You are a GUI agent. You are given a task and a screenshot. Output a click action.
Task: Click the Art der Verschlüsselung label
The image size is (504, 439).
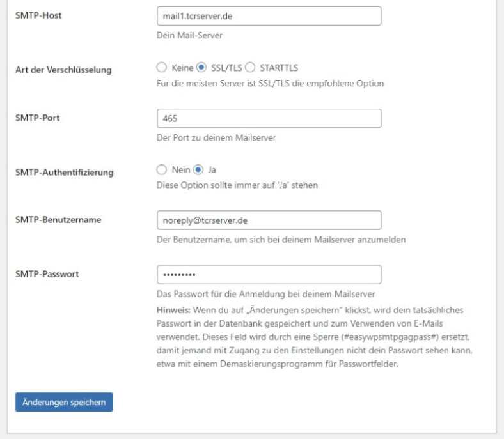tap(63, 70)
